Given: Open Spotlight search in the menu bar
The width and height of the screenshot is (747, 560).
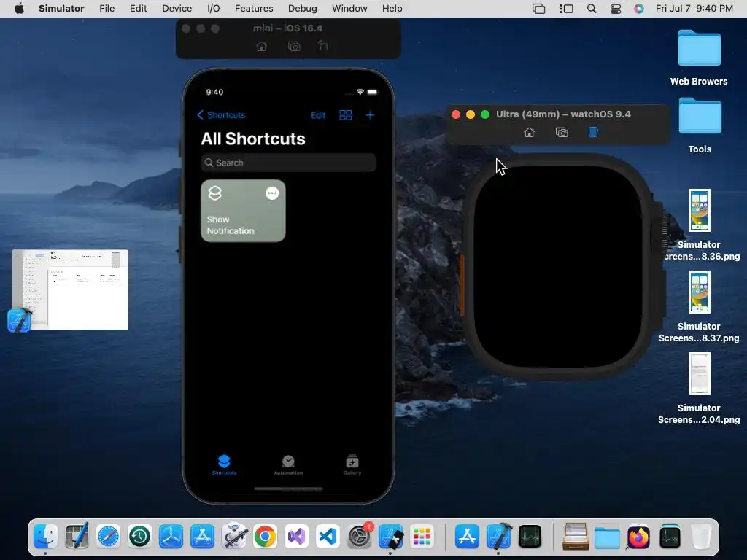Looking at the screenshot, I should (591, 9).
